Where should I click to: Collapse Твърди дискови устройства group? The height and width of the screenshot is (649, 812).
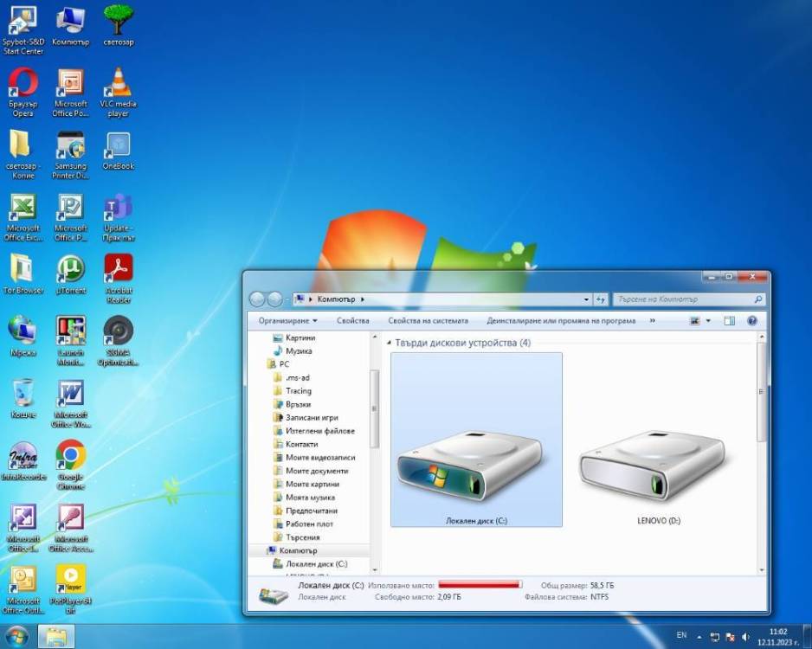tap(389, 343)
